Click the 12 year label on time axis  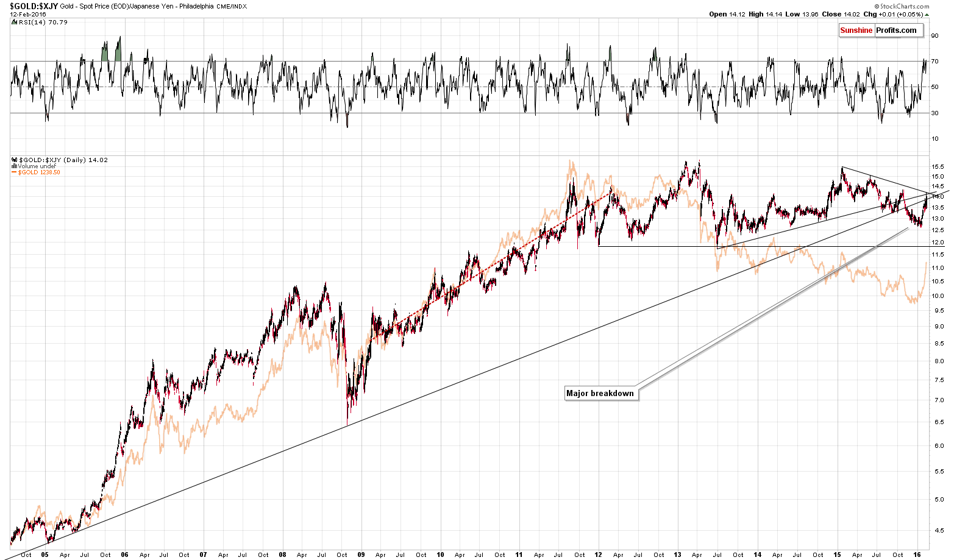pyautogui.click(x=599, y=555)
